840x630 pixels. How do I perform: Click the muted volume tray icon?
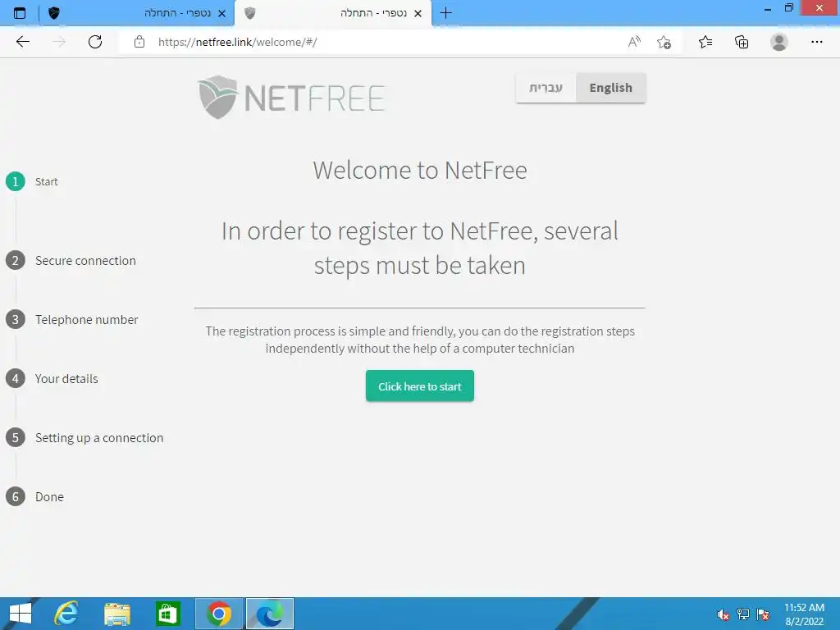click(x=724, y=614)
